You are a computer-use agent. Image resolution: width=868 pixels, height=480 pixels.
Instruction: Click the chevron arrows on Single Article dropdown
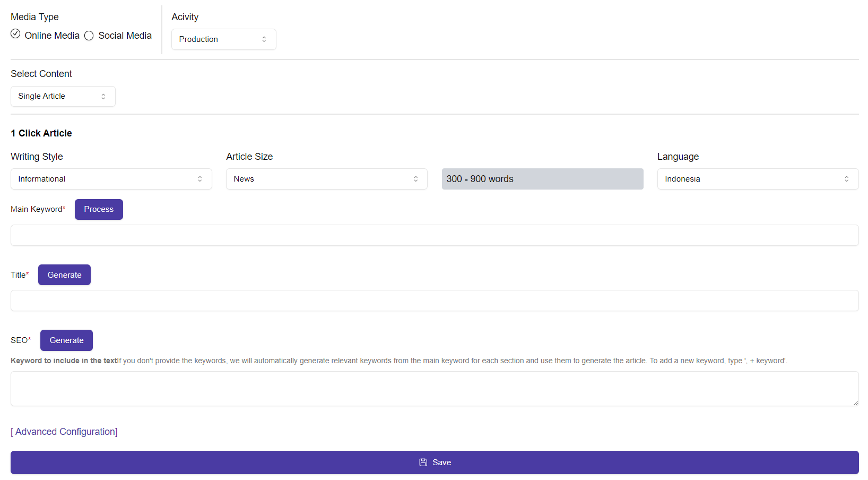point(103,97)
